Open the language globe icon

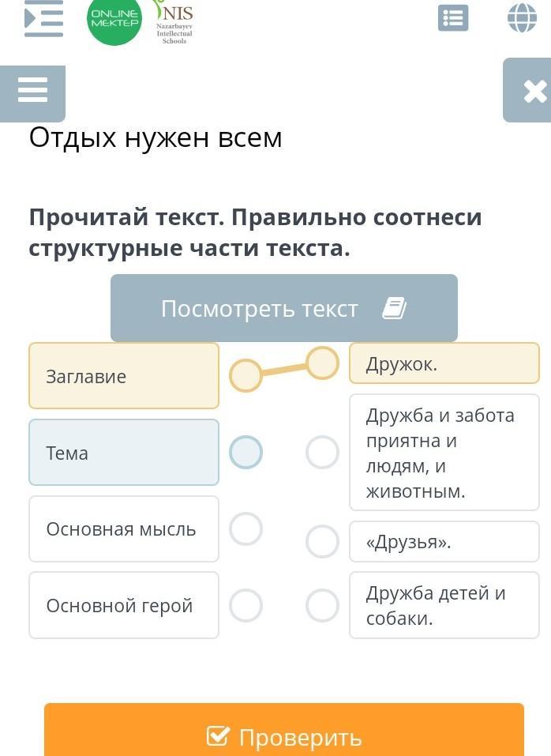click(522, 17)
